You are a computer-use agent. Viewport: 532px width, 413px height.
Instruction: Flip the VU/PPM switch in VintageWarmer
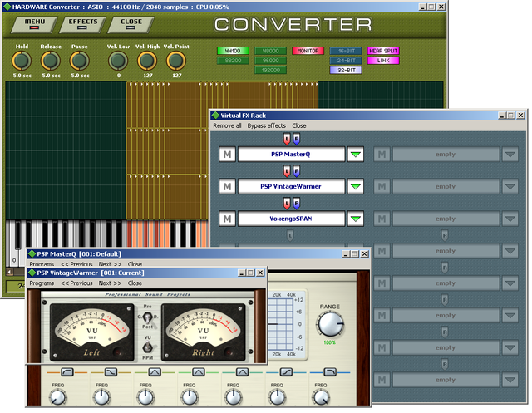tap(147, 347)
